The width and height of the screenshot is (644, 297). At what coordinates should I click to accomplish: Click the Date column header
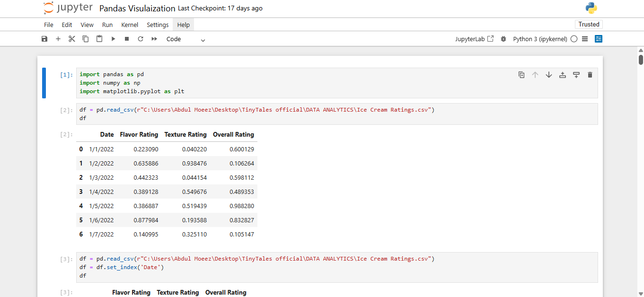coord(107,134)
